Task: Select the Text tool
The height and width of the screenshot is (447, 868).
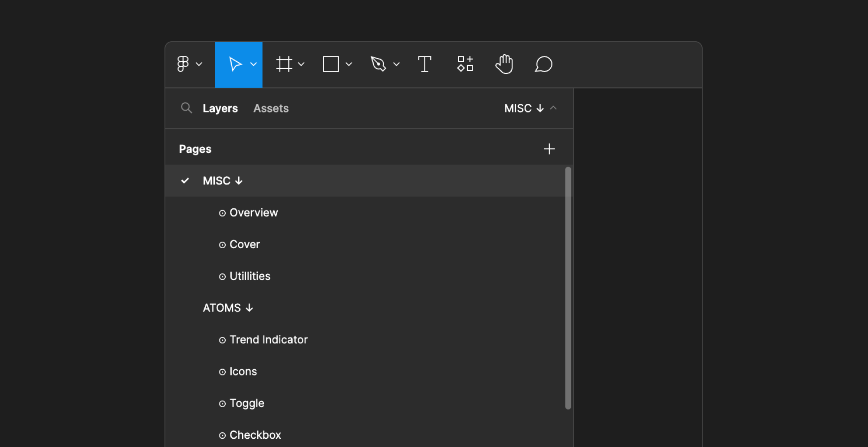Action: 424,64
